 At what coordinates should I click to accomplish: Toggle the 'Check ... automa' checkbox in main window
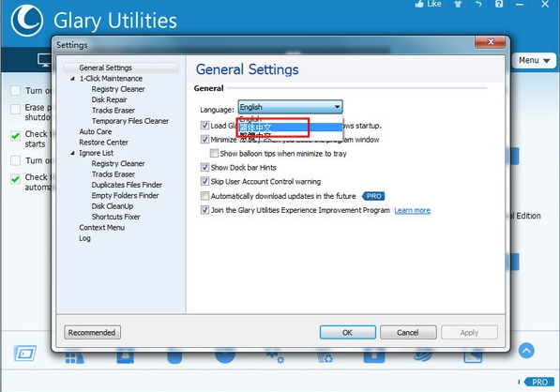coord(15,179)
